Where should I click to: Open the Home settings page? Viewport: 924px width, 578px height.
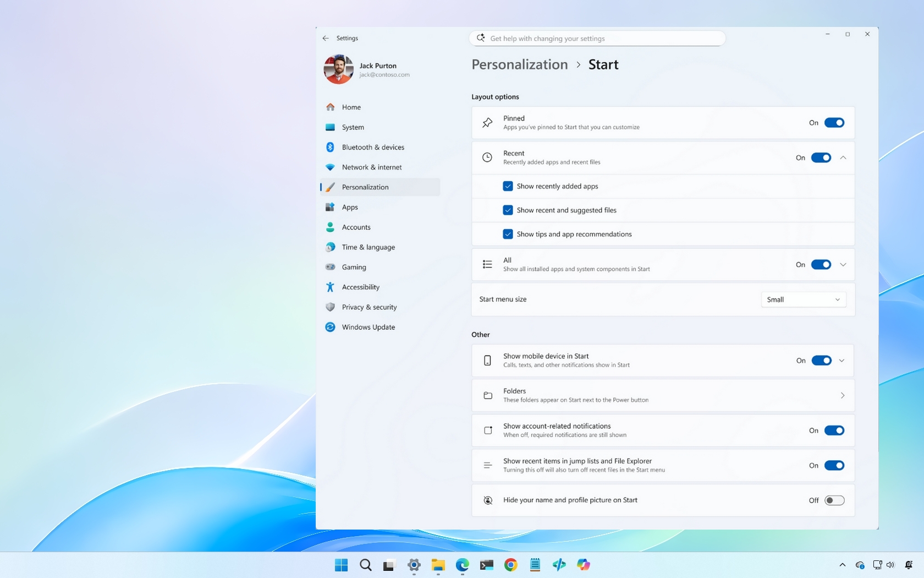(x=380, y=107)
